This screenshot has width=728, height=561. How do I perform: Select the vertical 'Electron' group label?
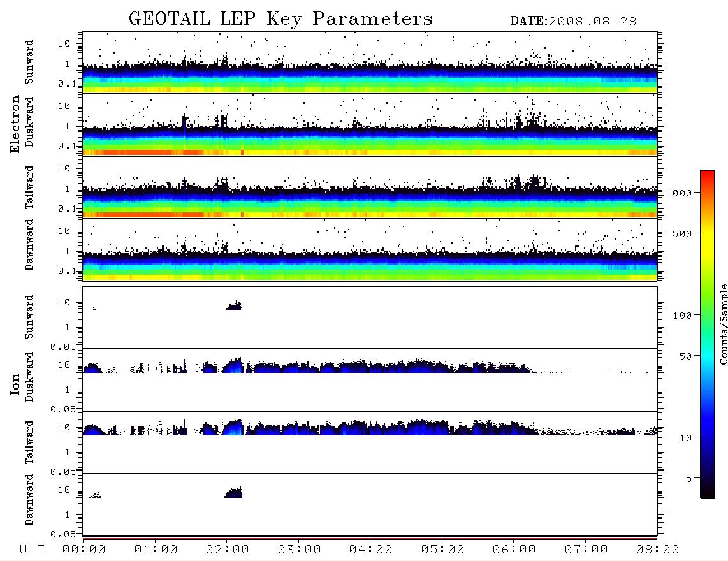coord(15,124)
